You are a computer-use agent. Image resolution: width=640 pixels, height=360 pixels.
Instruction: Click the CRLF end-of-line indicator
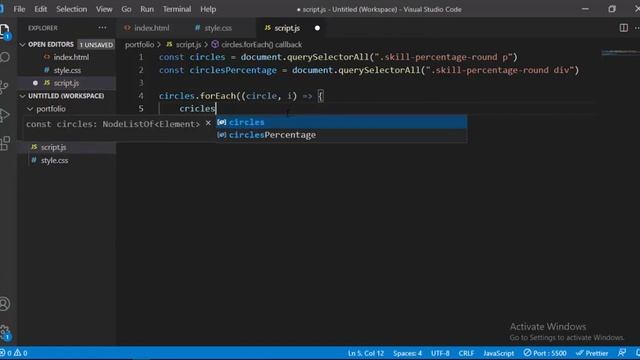coord(466,353)
